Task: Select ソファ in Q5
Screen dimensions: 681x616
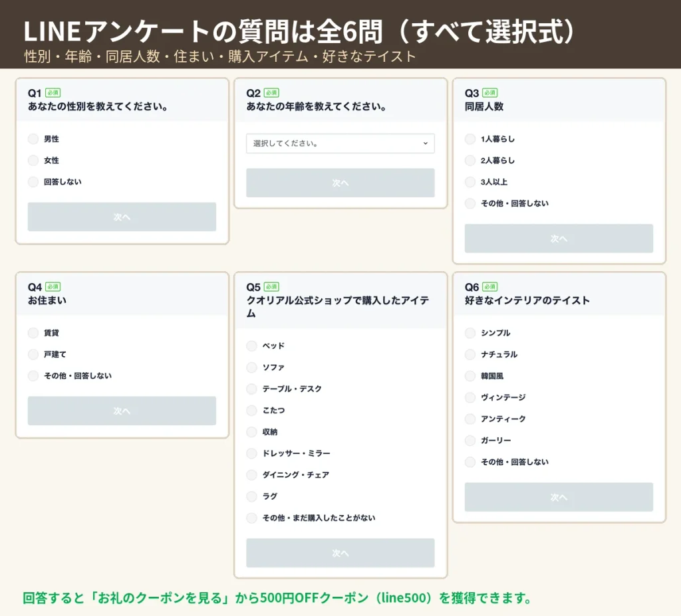Action: point(252,367)
